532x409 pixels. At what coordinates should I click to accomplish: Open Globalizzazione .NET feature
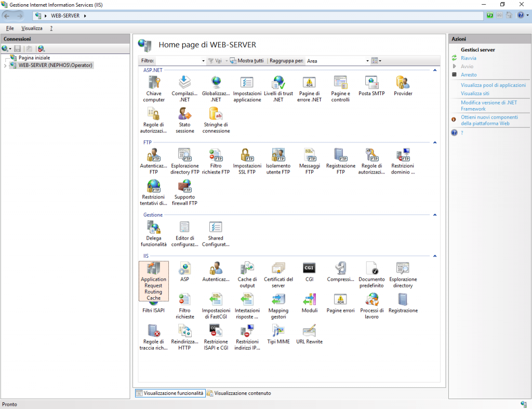click(216, 89)
